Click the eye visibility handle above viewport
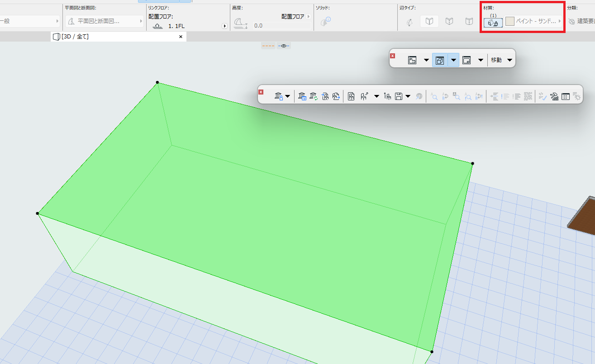 point(284,46)
